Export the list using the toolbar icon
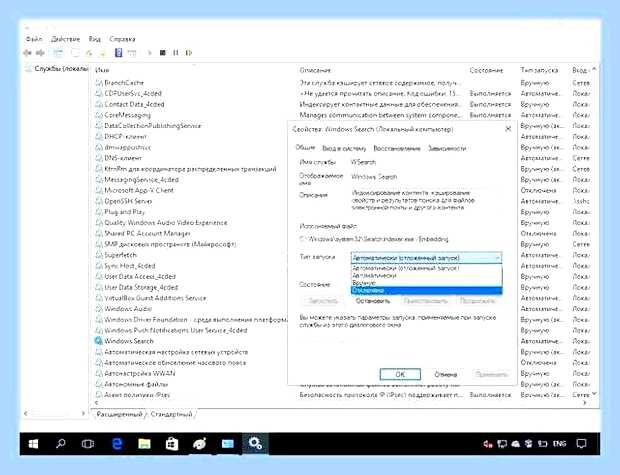The width and height of the screenshot is (620, 475). 102,53
